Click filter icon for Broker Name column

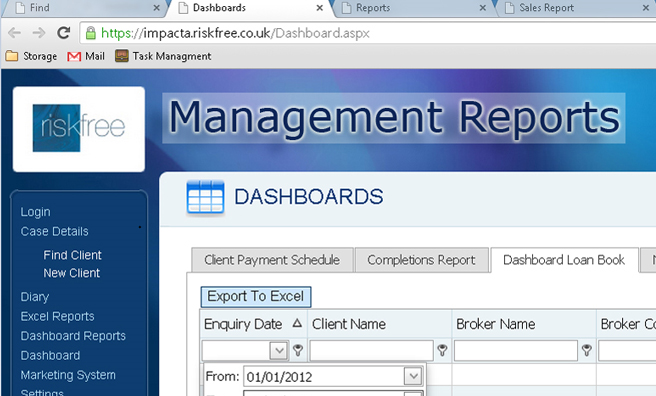[587, 350]
